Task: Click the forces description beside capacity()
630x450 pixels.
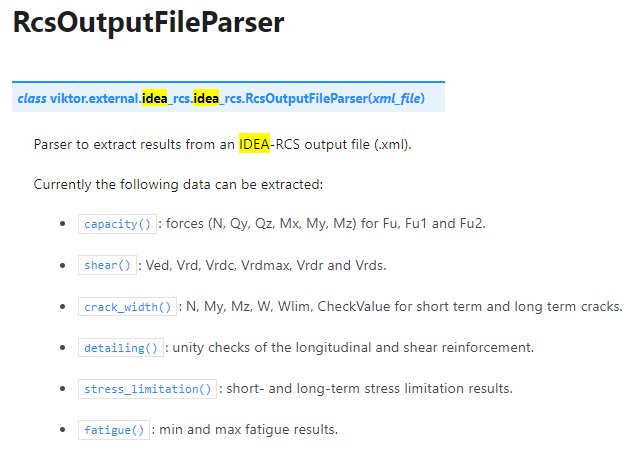Action: coord(326,223)
